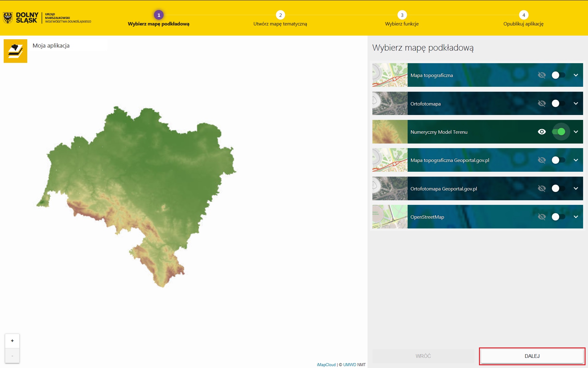Expand the Numeryczny Model Terenu chevron
Screen dimensions: 588x368
tap(576, 132)
